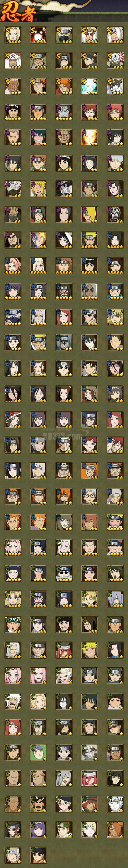The height and width of the screenshot is (868, 128).
Task: Select the S-rank glowing teal spirit portrait
Action: tap(90, 86)
